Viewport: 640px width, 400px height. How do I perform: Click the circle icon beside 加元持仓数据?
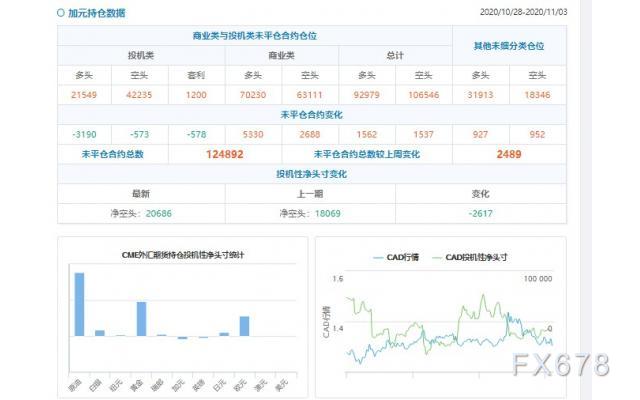(61, 13)
